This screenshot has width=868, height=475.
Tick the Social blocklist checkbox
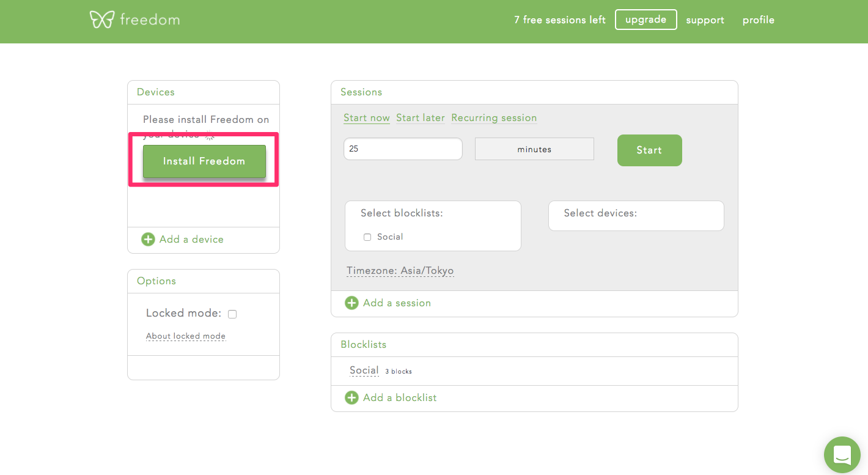click(x=367, y=237)
